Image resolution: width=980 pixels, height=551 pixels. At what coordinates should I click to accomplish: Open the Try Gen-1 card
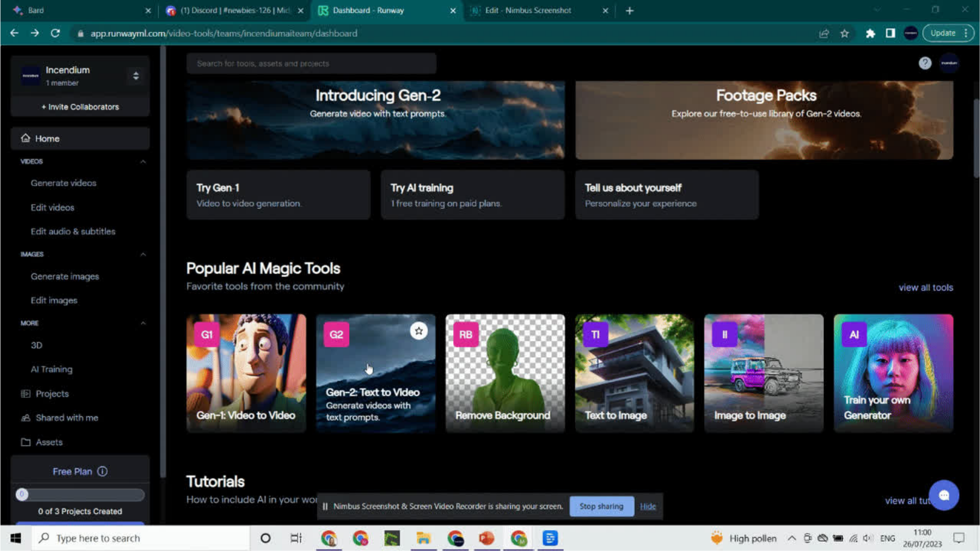click(278, 195)
